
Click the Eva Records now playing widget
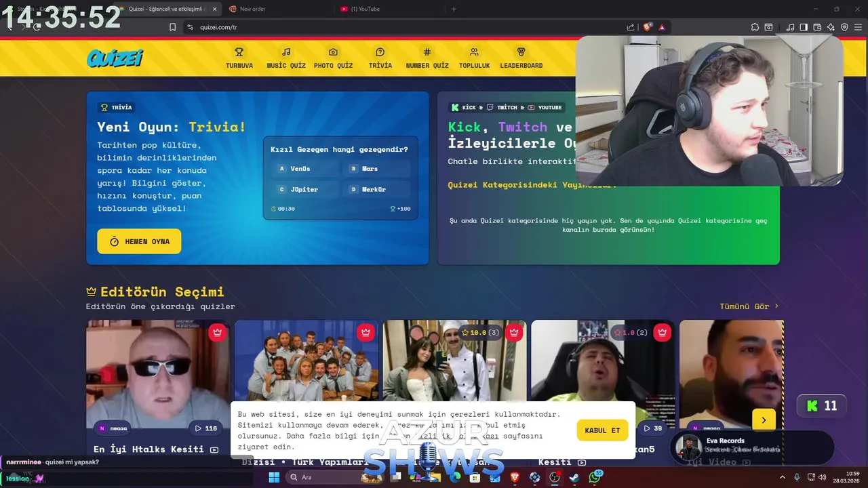(751, 448)
